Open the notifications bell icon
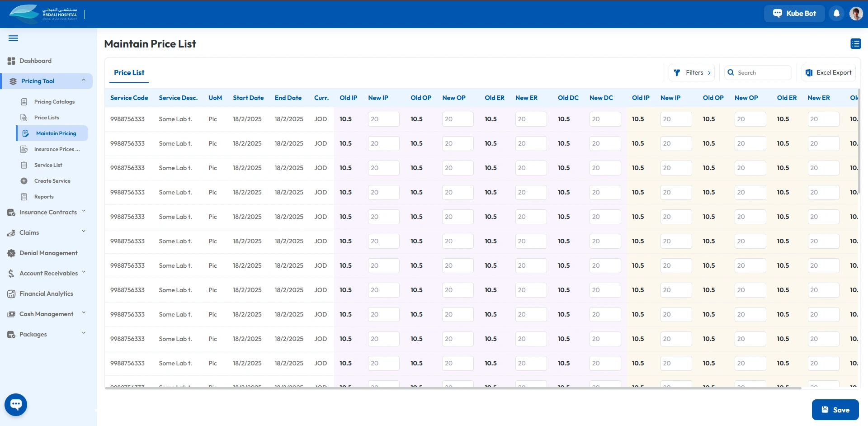Viewport: 868px width, 426px height. (x=836, y=14)
